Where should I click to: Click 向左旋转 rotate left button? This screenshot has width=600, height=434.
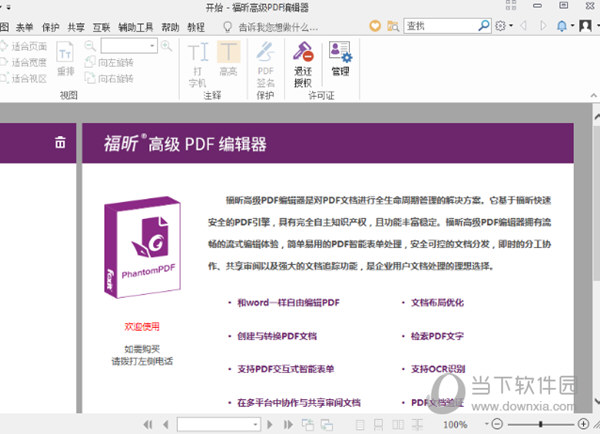pyautogui.click(x=114, y=62)
